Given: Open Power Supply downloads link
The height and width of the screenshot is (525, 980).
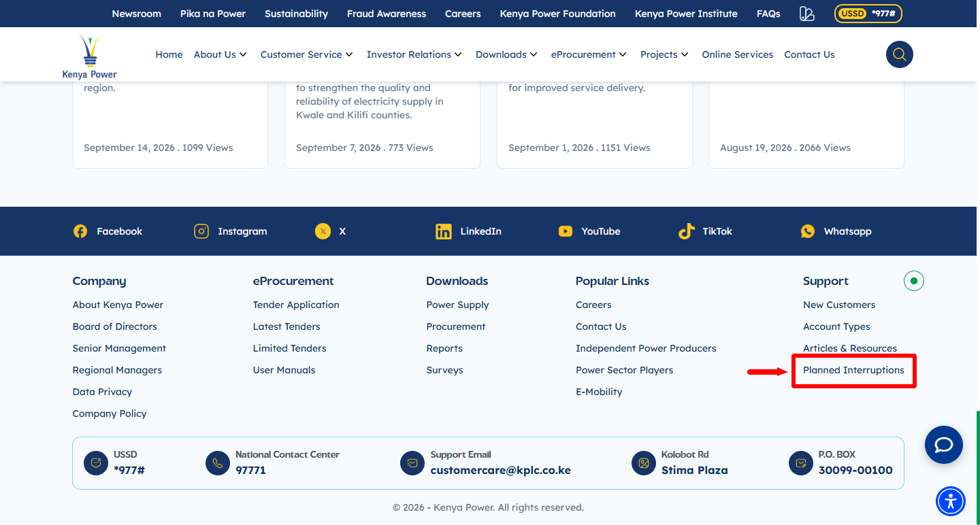Looking at the screenshot, I should coord(458,305).
